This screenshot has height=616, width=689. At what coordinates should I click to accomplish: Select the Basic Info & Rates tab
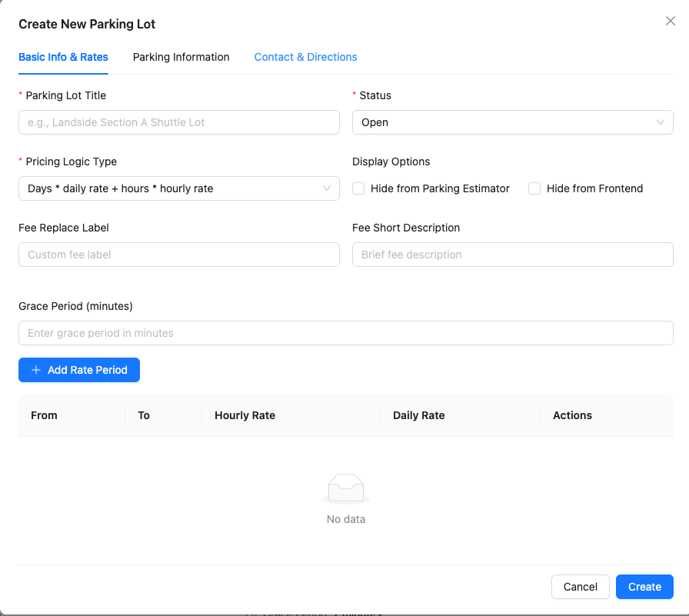point(63,57)
